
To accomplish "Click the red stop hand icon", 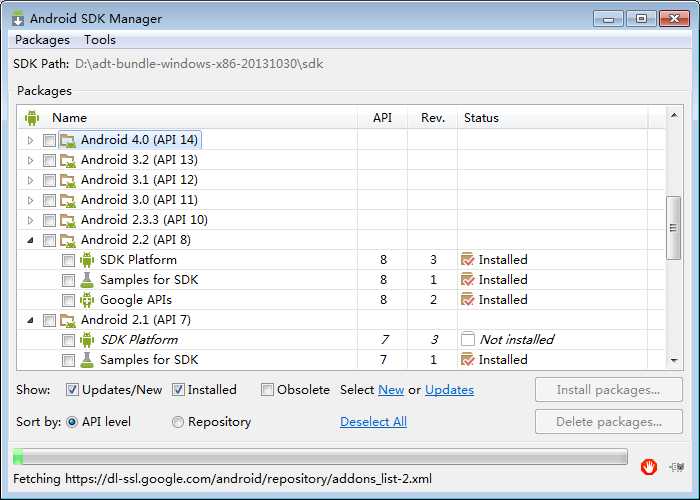I will (x=649, y=467).
